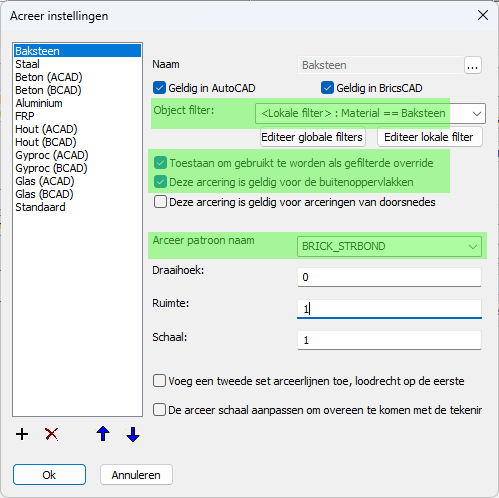Toggle Geldig in AutoCAD checkbox
The width and height of the screenshot is (499, 498).
click(x=159, y=88)
